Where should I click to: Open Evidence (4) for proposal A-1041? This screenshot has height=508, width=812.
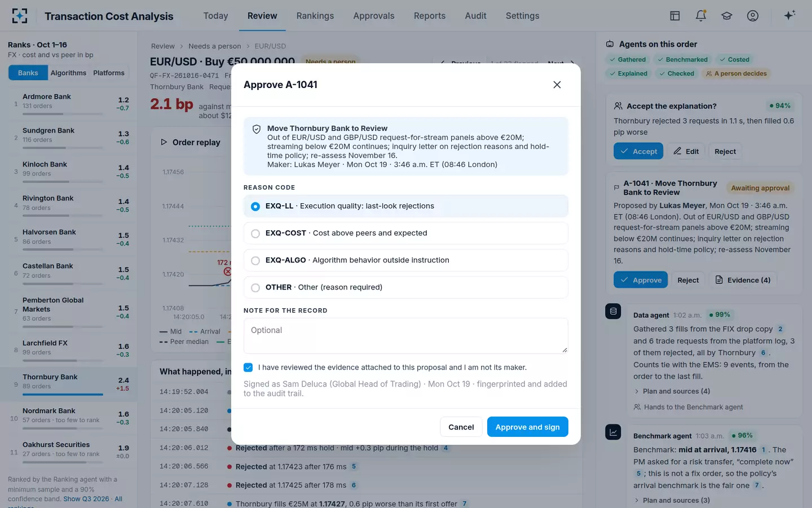click(x=743, y=280)
